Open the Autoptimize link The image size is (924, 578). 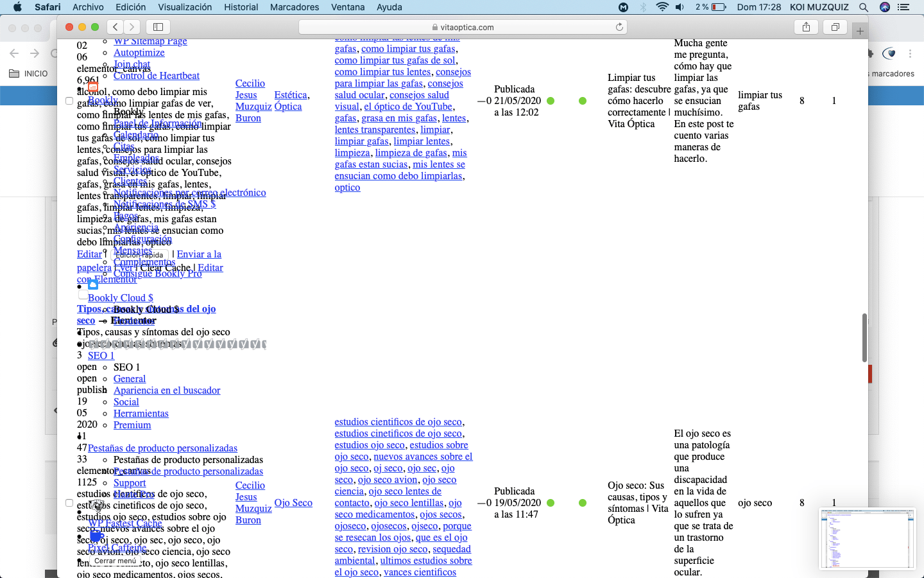pyautogui.click(x=139, y=53)
